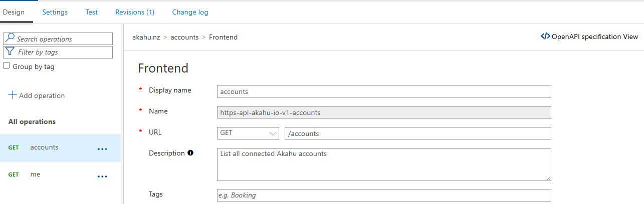
Task: Click the Description textarea resize handle
Action: [x=548, y=177]
